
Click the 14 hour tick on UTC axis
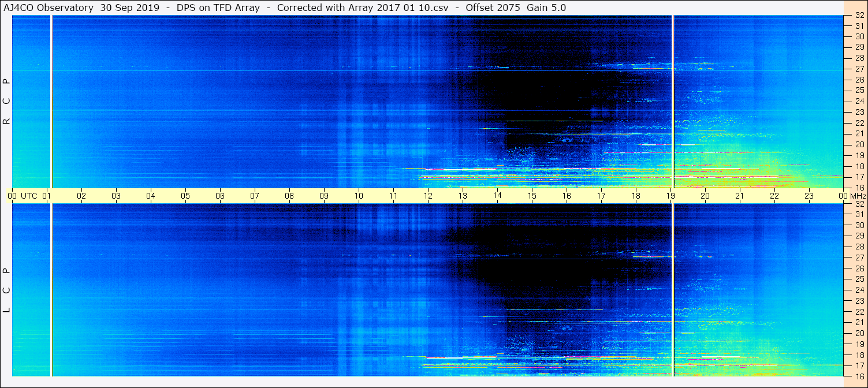[497, 196]
